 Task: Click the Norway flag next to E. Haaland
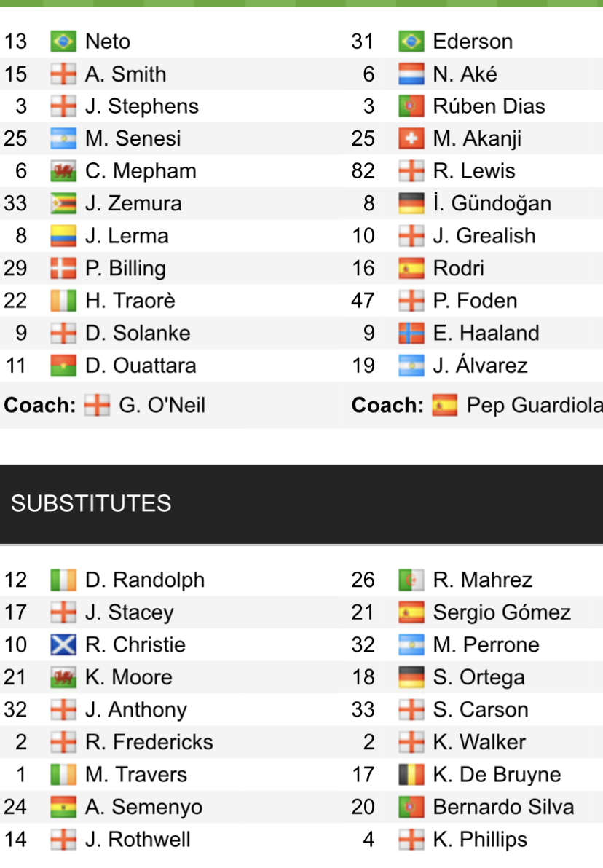pyautogui.click(x=411, y=333)
